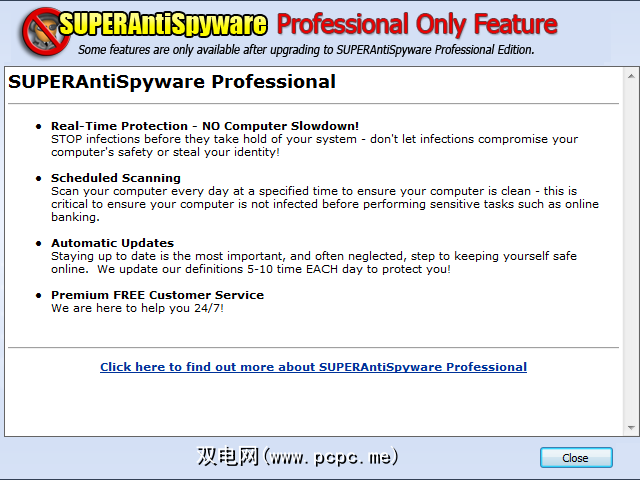Screen dimensions: 640x480
Task: Click the yellow SUPERAntiSpyware banner title
Action: (x=163, y=24)
